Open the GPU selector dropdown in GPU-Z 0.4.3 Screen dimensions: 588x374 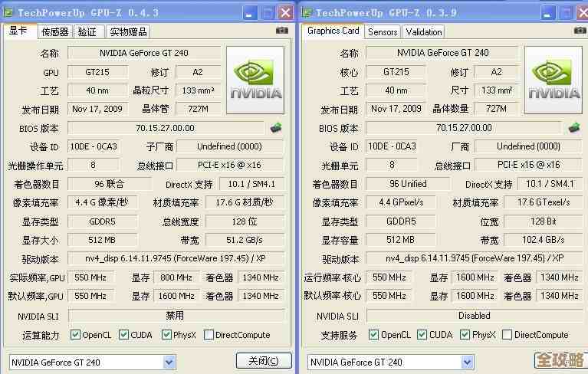[x=169, y=362]
